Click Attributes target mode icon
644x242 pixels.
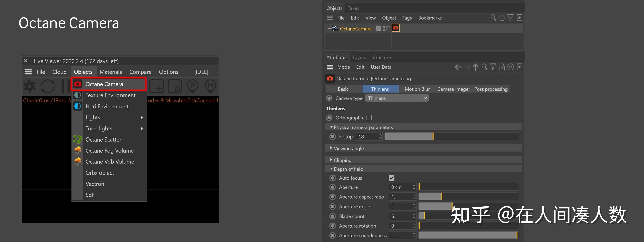coord(511,67)
